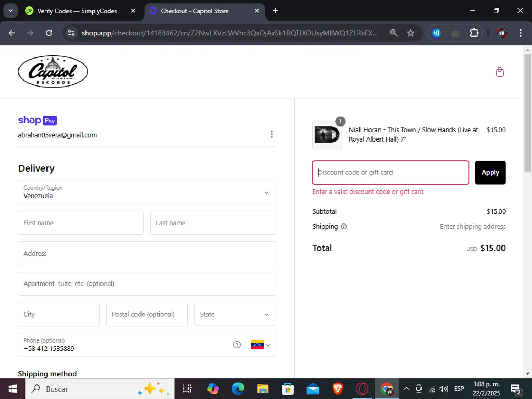Open the clock showing 1:08 p. m.

(487, 389)
